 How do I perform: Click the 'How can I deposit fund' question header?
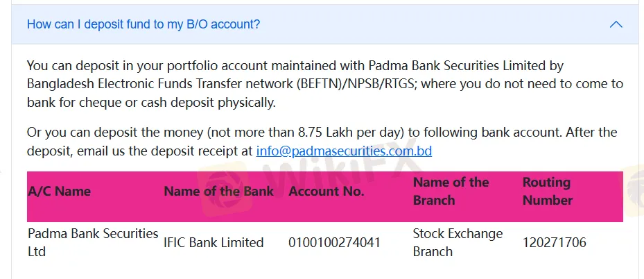143,24
